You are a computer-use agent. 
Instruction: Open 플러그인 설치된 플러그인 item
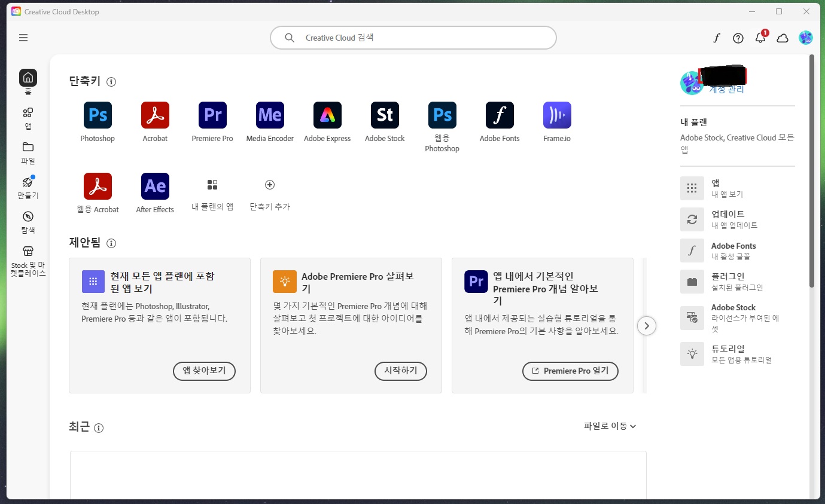[738, 282]
